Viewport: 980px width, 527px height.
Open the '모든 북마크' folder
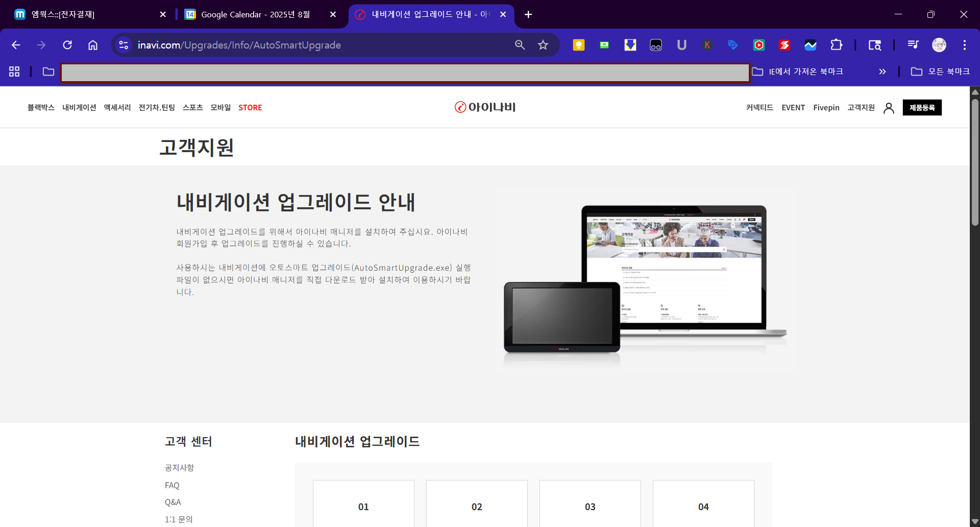[x=940, y=71]
